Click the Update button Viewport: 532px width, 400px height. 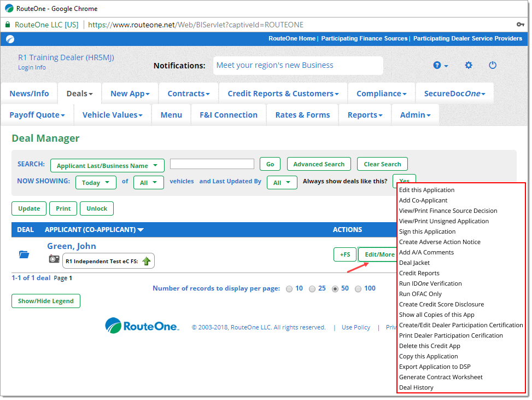[x=29, y=208]
